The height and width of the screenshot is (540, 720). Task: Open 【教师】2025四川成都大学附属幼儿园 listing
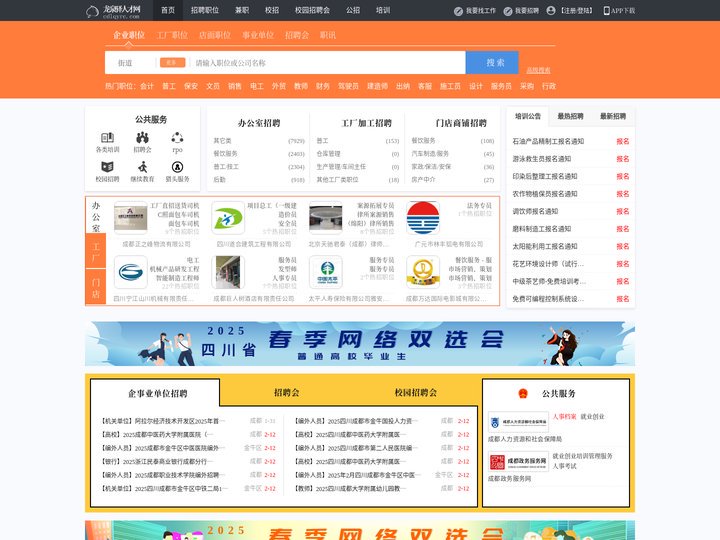(349, 489)
